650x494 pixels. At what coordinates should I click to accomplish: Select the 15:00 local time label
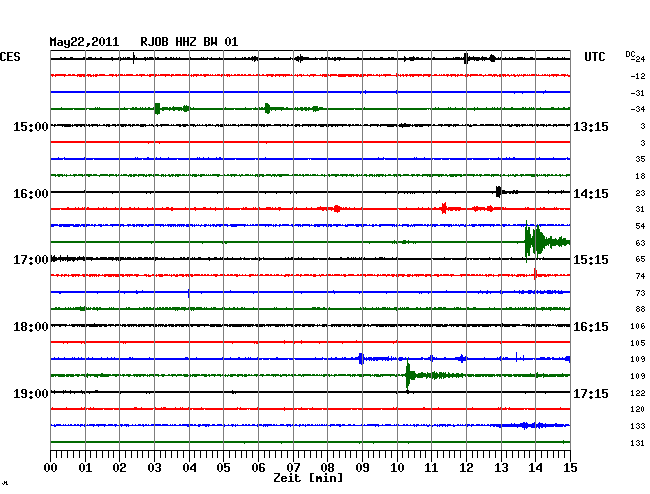point(31,126)
